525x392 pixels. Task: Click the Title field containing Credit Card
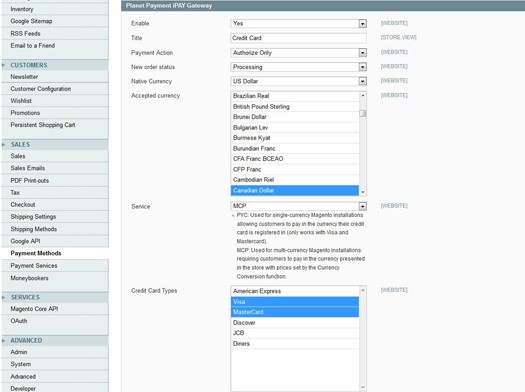(x=299, y=38)
